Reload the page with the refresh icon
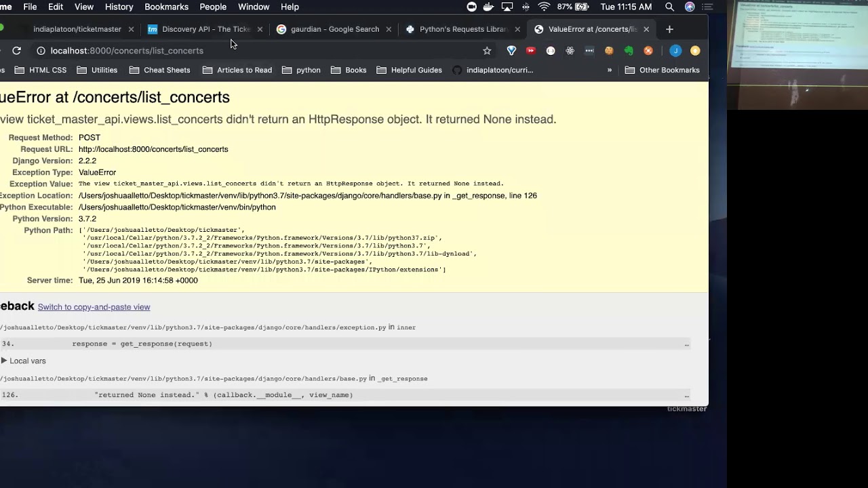Viewport: 868px width, 488px height. pos(16,51)
